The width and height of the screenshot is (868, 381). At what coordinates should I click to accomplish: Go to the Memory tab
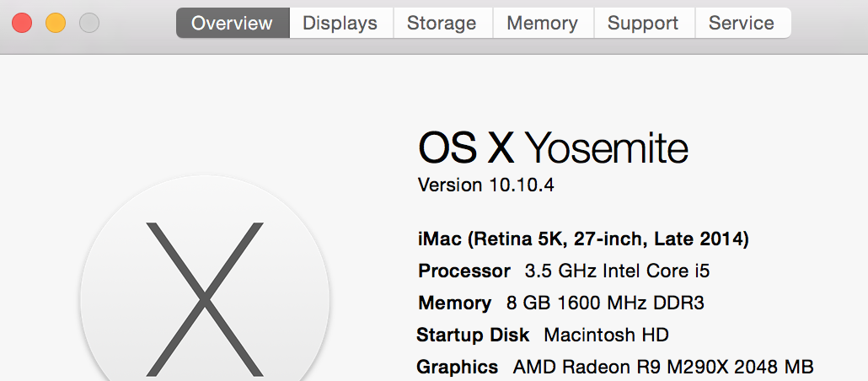click(x=543, y=24)
